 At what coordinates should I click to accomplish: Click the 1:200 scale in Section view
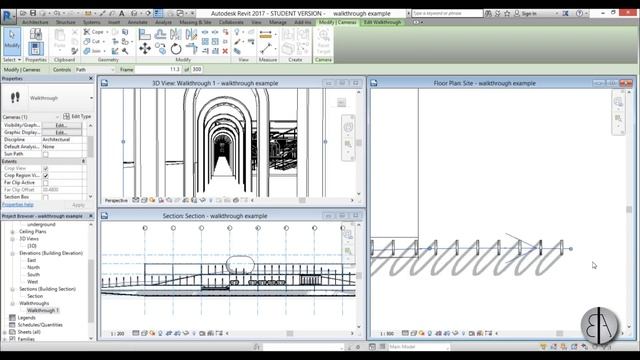118,334
